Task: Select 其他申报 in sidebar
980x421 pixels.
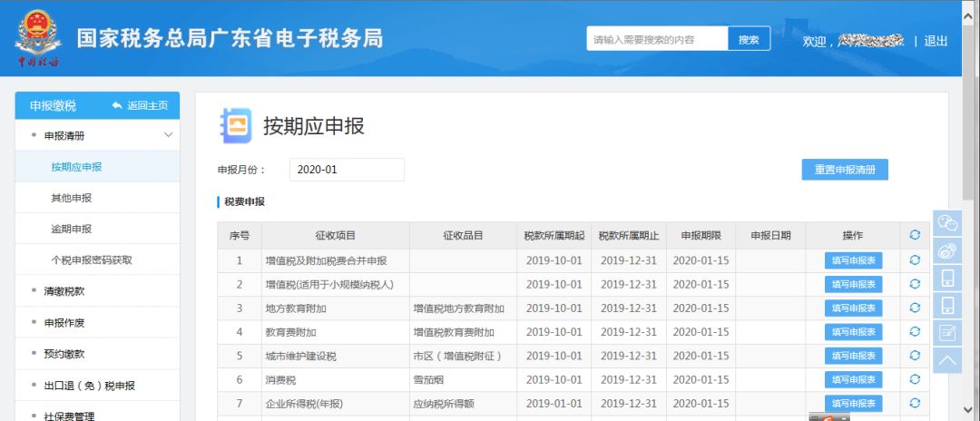Action: point(71,198)
